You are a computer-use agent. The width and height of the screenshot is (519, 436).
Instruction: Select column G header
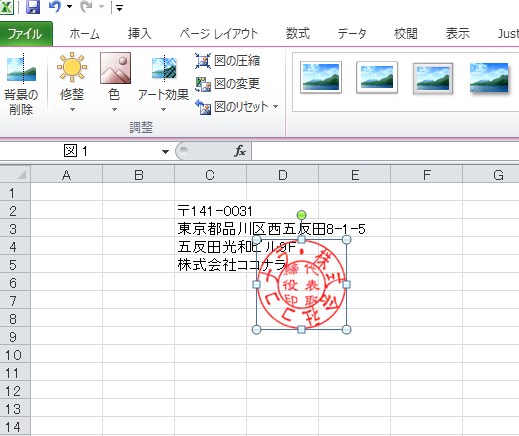tap(491, 175)
